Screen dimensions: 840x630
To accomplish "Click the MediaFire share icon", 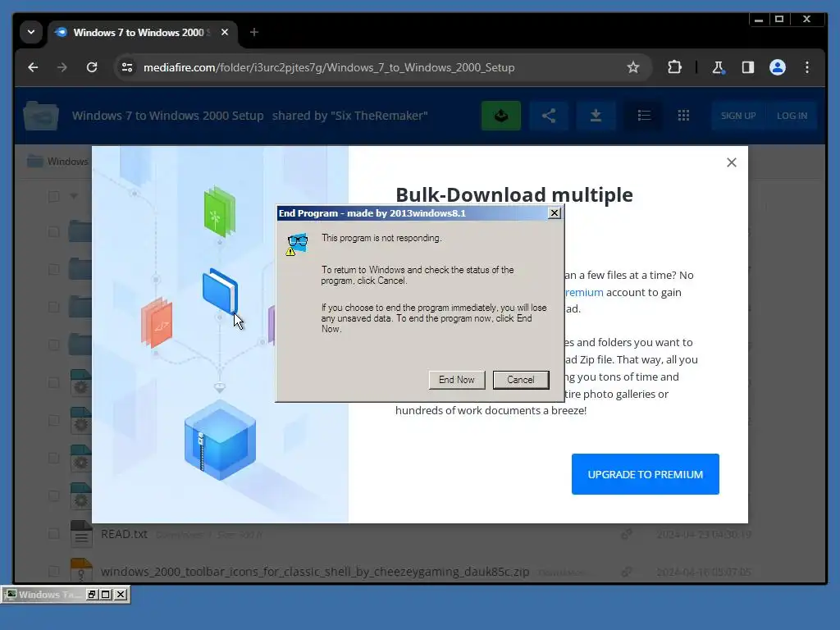I will (549, 116).
